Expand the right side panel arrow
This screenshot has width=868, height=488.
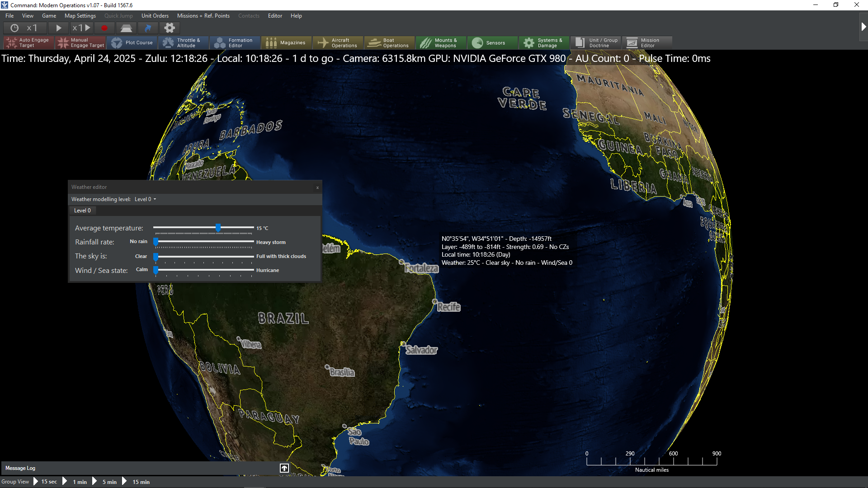[x=863, y=27]
